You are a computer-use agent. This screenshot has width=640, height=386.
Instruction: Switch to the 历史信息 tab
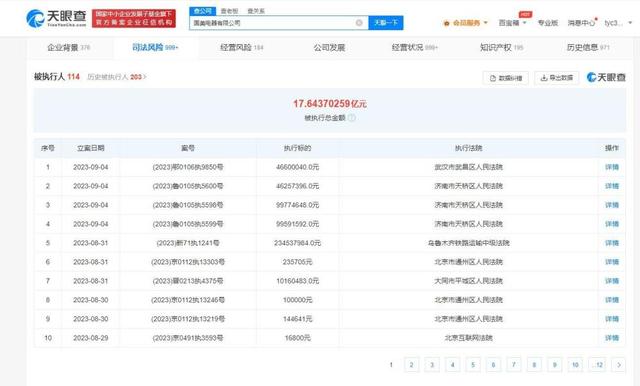tap(588, 48)
